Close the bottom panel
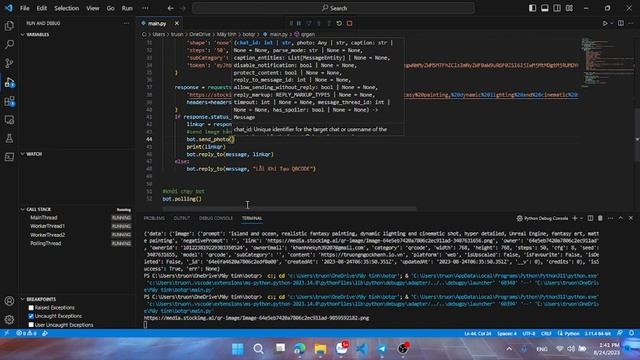The image size is (640, 360). point(631,218)
